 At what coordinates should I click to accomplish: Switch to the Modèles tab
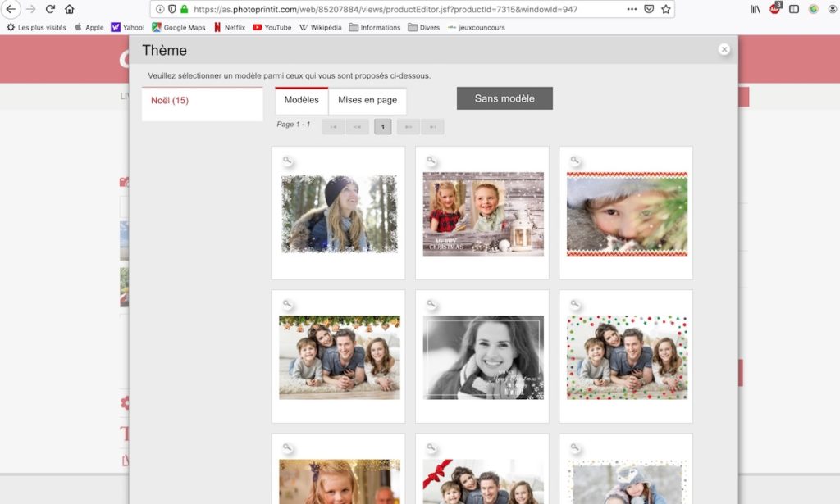point(302,100)
